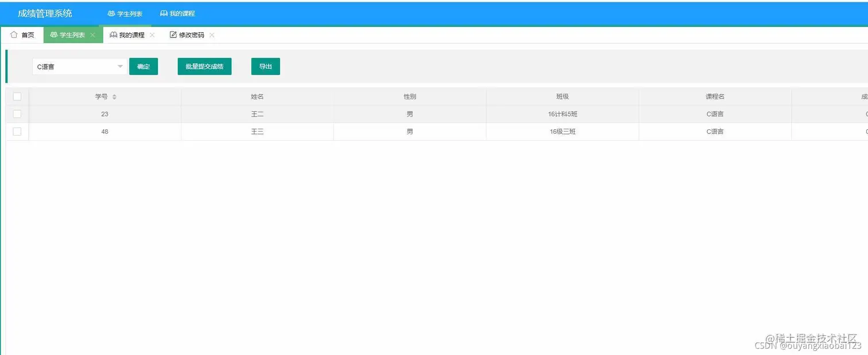This screenshot has width=868, height=355.
Task: Switch to the 首页 tab
Action: click(22, 35)
